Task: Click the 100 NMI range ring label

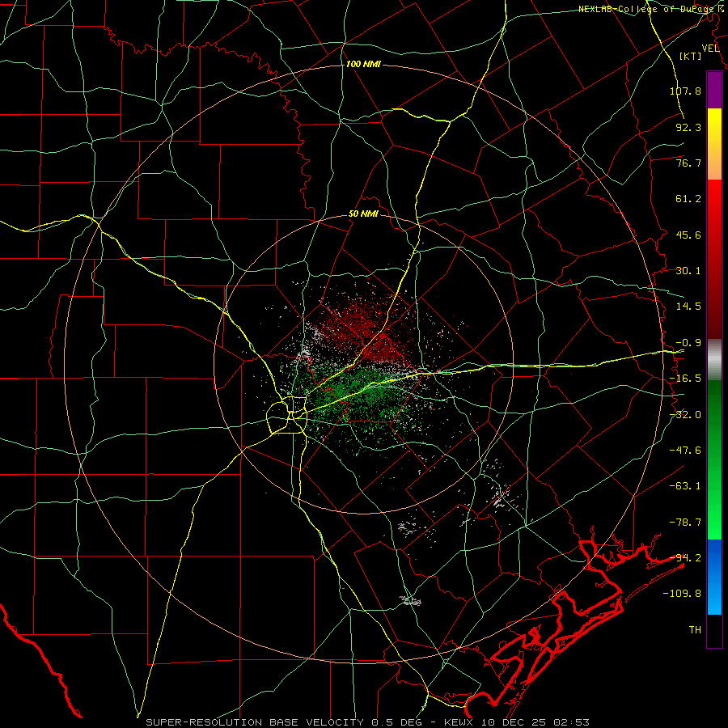Action: 363,64
